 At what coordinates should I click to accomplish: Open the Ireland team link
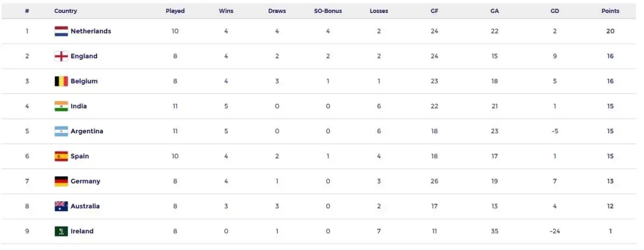pos(82,231)
